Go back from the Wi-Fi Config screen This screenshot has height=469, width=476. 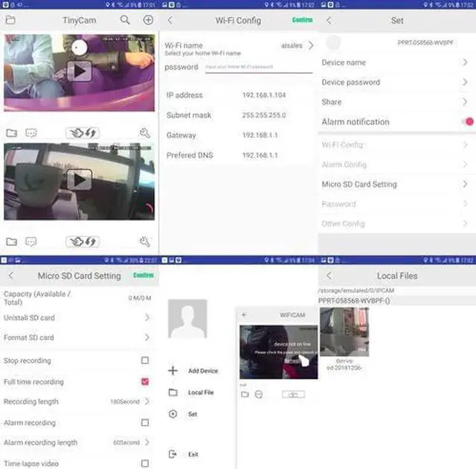(x=170, y=20)
